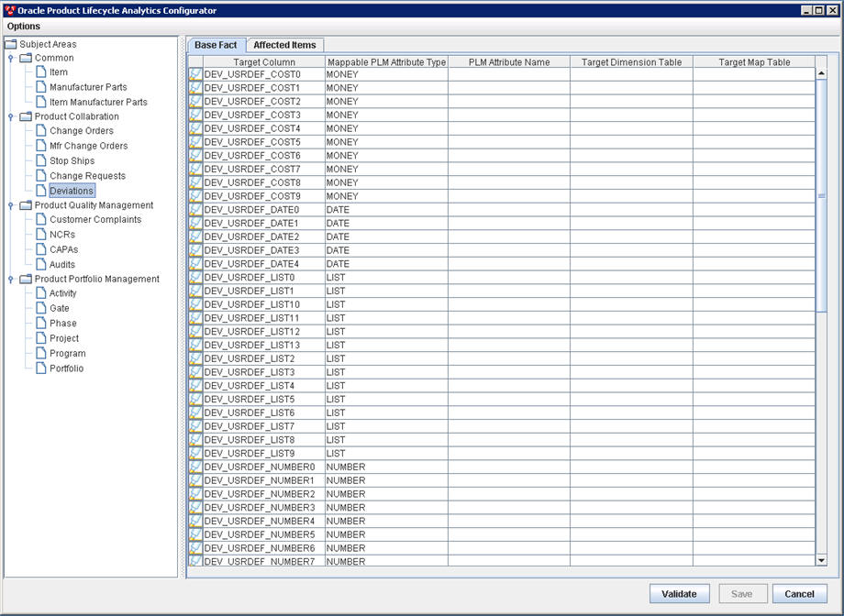Click the scrollbar down arrow
Viewport: 844px width, 616px height.
click(821, 560)
